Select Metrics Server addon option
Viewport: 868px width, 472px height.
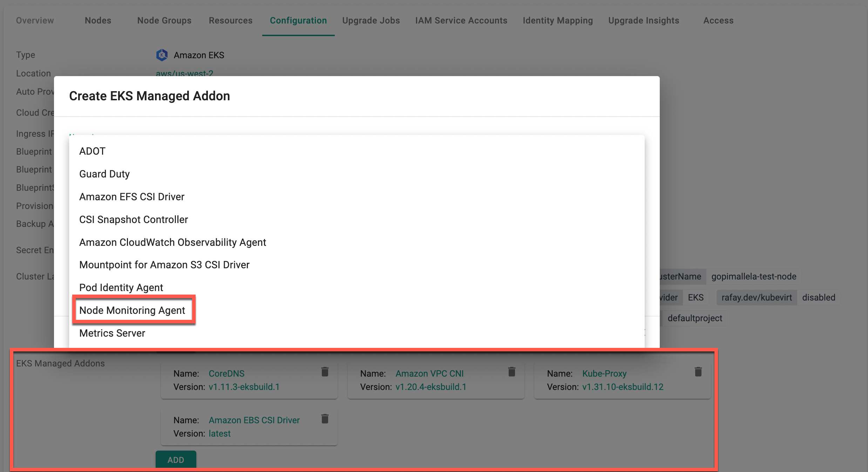(112, 333)
